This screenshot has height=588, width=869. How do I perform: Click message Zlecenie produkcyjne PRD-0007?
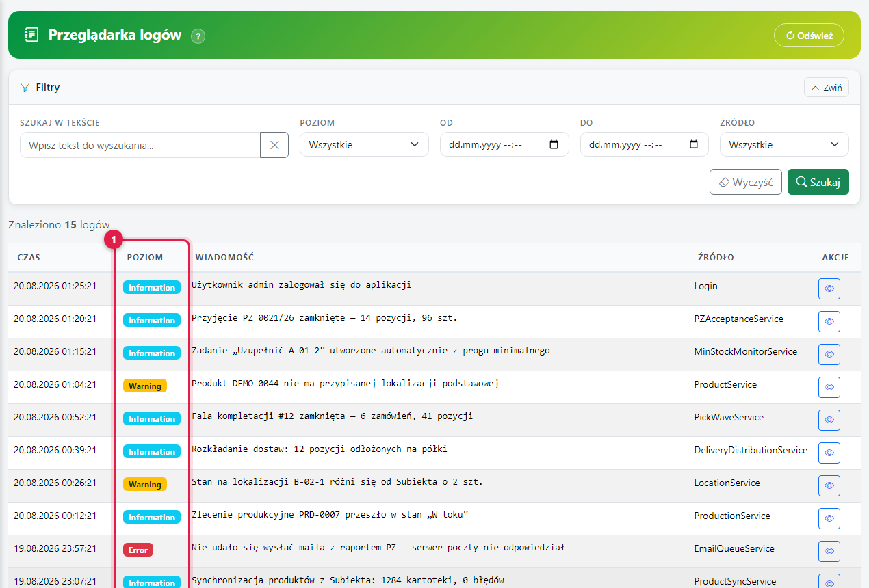330,515
